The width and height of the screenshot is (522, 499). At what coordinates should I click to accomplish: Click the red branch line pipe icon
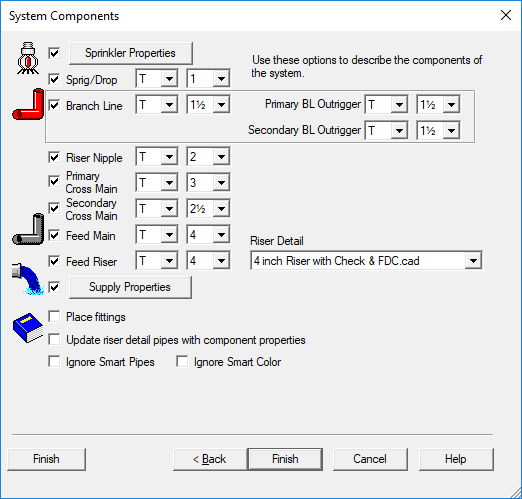28,104
